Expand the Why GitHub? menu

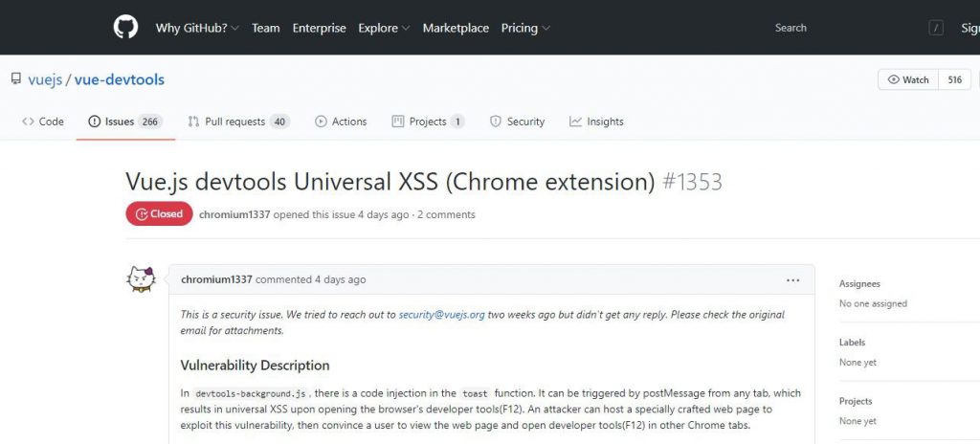coord(197,28)
